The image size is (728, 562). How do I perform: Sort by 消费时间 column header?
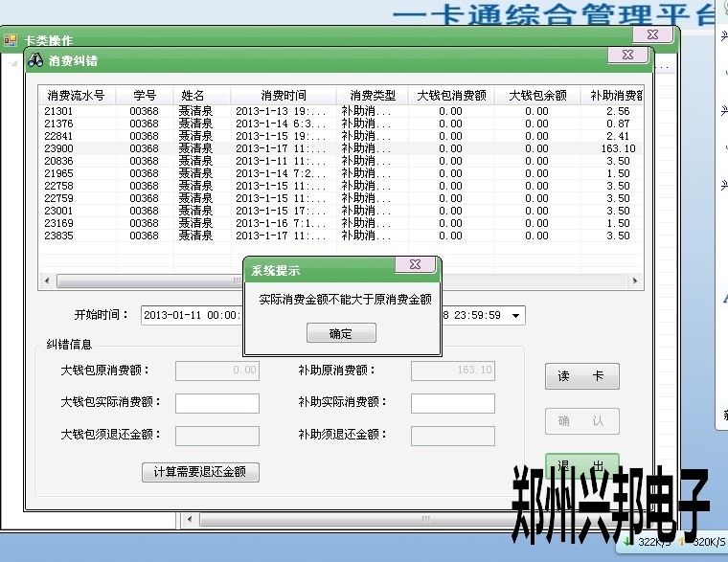click(284, 96)
